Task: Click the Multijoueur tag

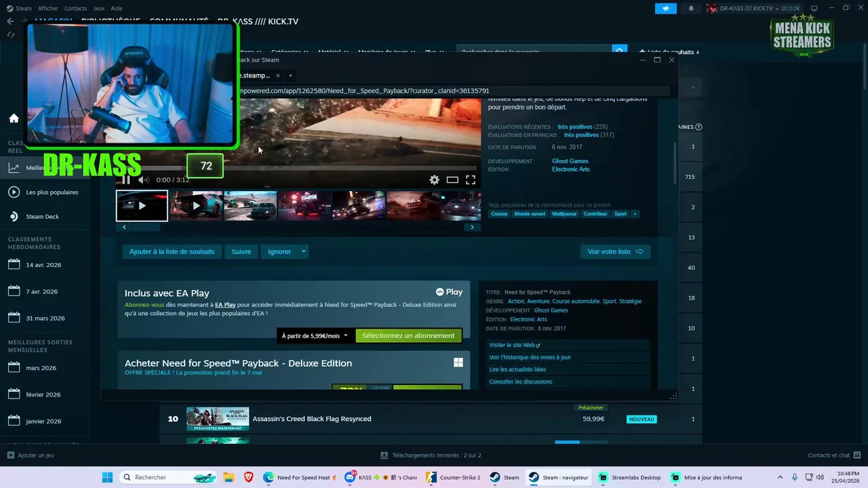Action: tap(564, 213)
